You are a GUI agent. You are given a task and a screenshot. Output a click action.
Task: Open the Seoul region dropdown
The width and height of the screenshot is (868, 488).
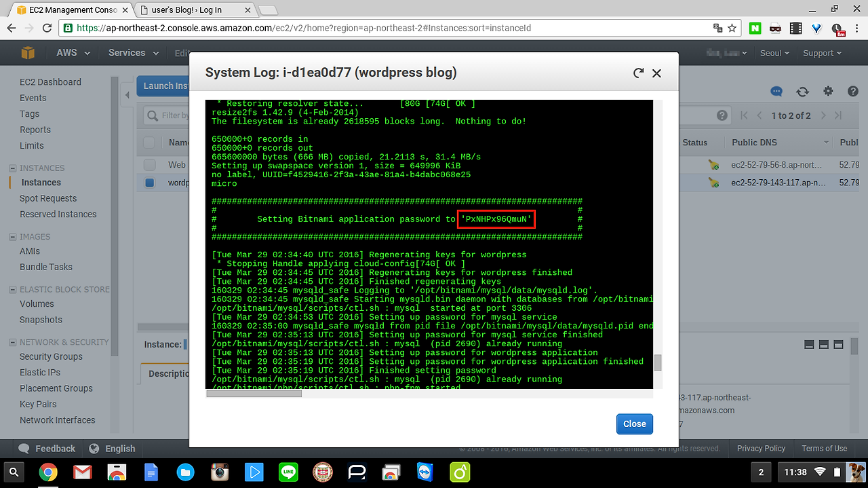[x=774, y=53]
